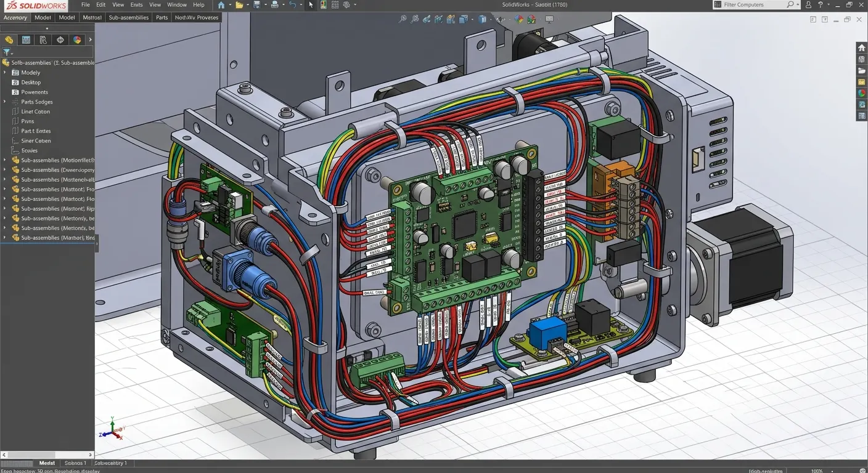Open the Options gear dropdown arrow
868x473 pixels.
pyautogui.click(x=355, y=5)
